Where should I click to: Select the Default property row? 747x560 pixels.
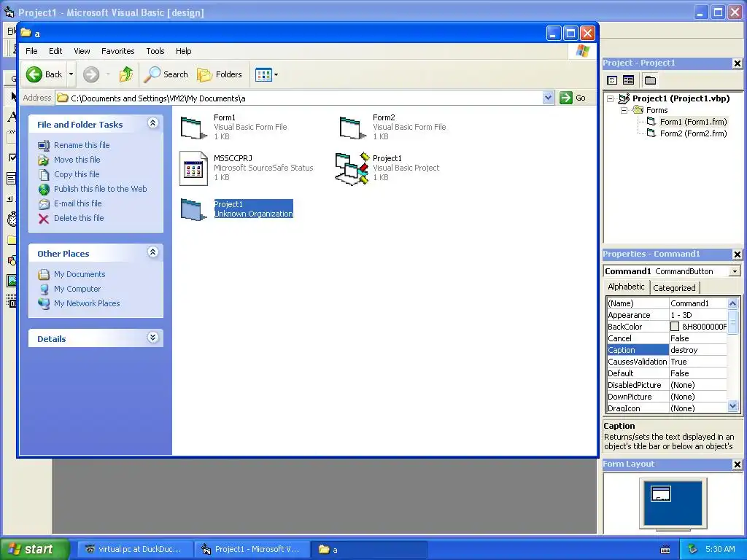tap(667, 373)
